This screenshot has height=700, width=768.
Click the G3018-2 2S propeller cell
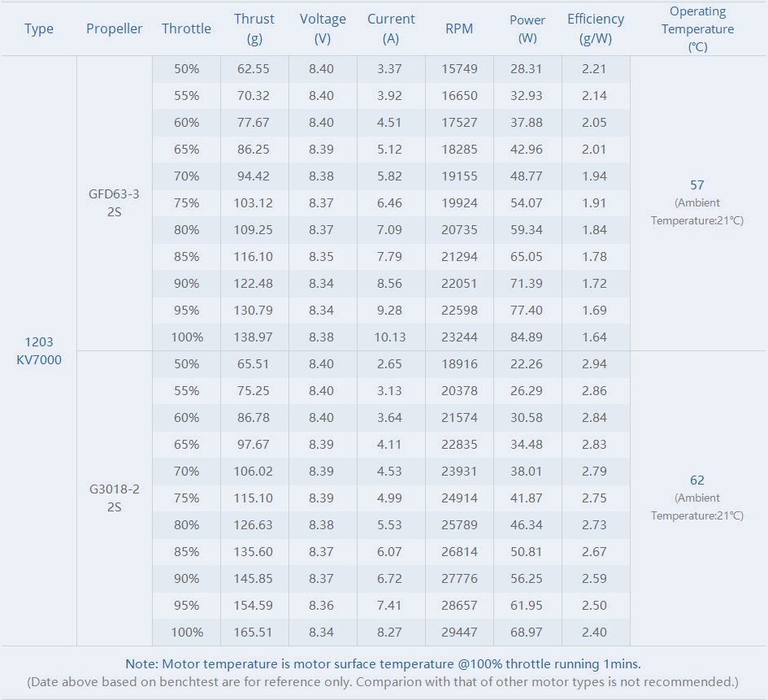tap(115, 498)
